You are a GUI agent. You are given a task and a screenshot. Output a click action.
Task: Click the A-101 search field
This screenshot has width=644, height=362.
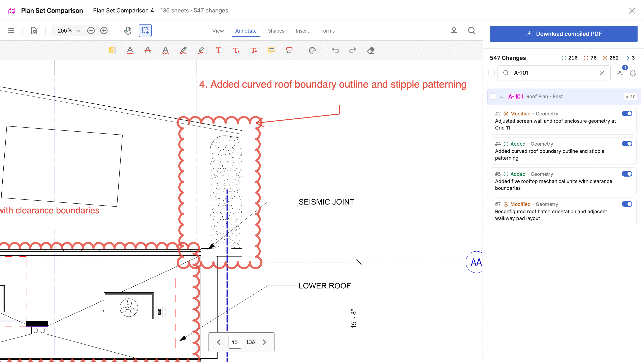(x=554, y=73)
